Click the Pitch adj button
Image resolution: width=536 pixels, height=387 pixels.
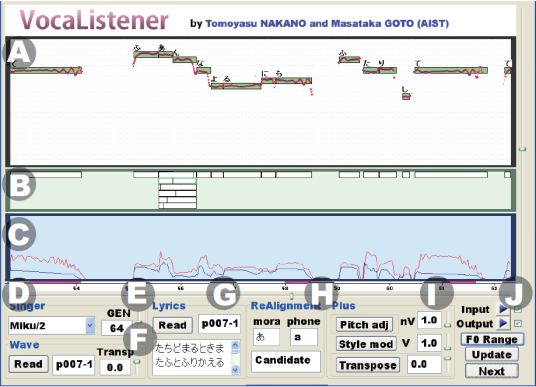point(364,324)
